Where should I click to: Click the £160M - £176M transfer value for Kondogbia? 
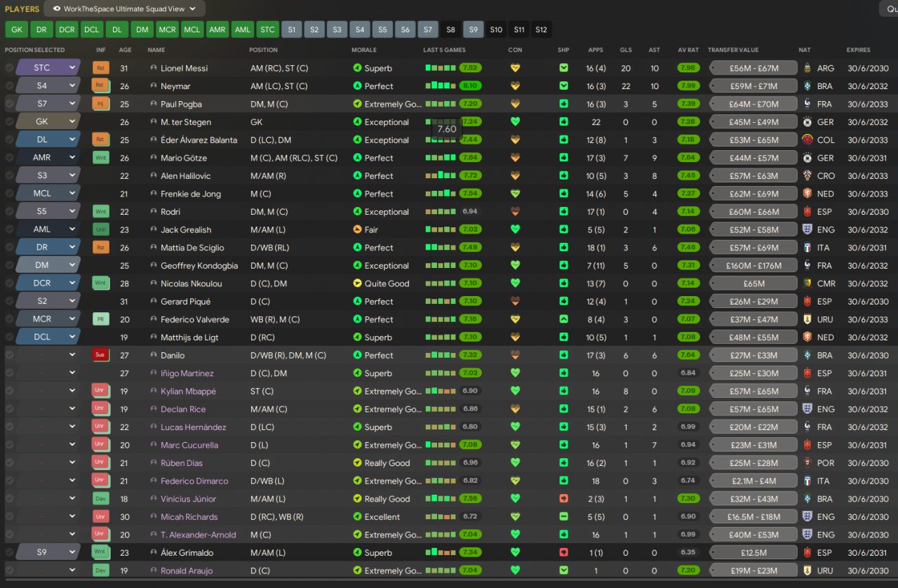coord(754,265)
